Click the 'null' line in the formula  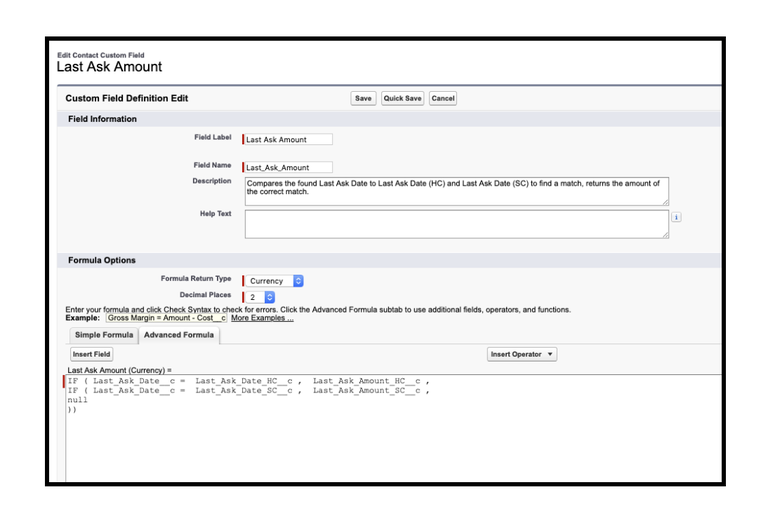[x=77, y=400]
